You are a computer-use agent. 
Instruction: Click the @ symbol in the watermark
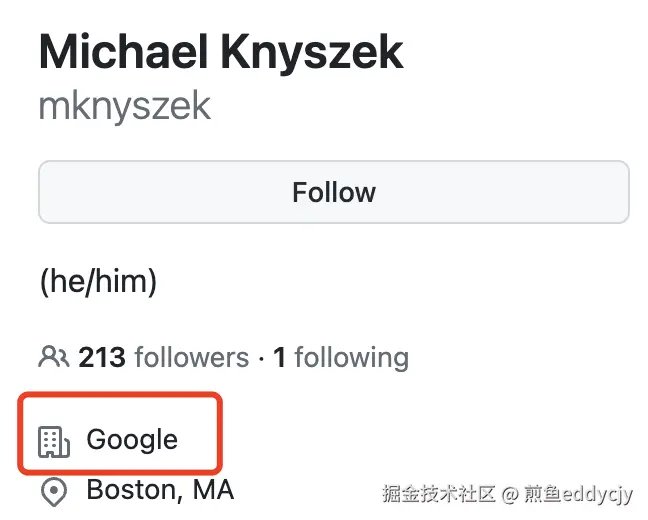point(510,493)
